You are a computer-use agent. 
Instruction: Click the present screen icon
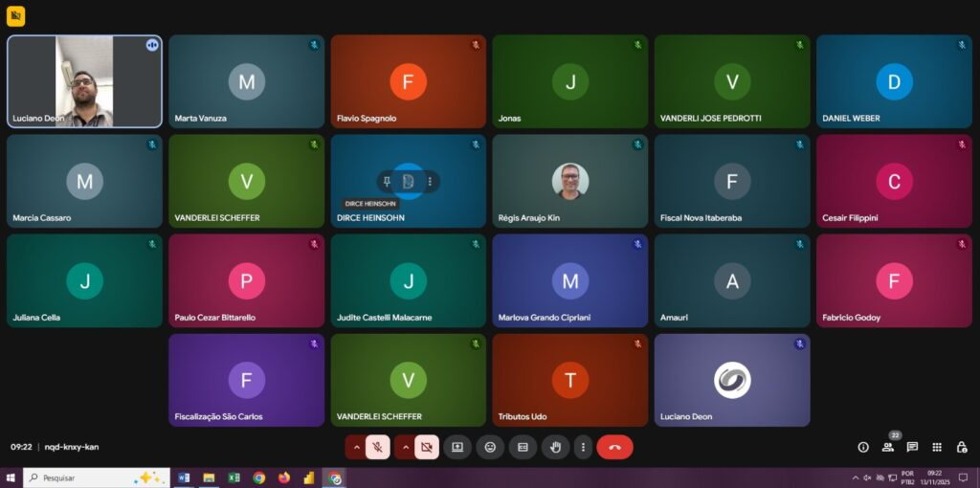click(457, 447)
